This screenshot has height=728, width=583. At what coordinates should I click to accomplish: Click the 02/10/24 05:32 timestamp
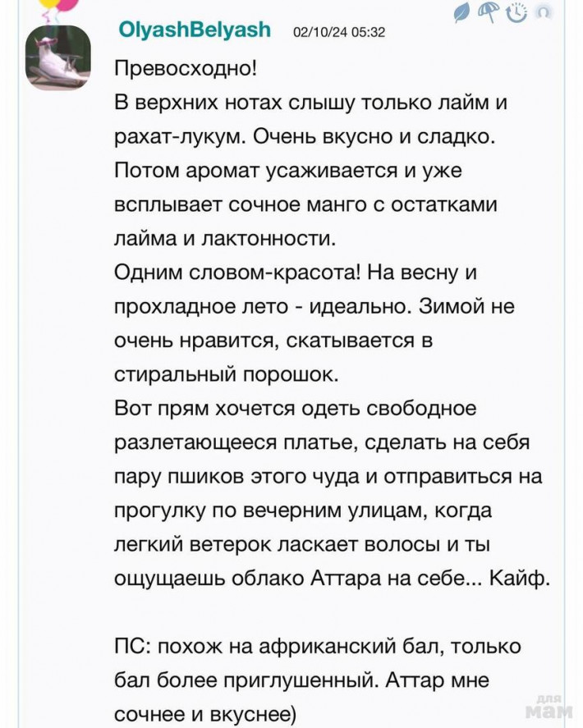[339, 33]
